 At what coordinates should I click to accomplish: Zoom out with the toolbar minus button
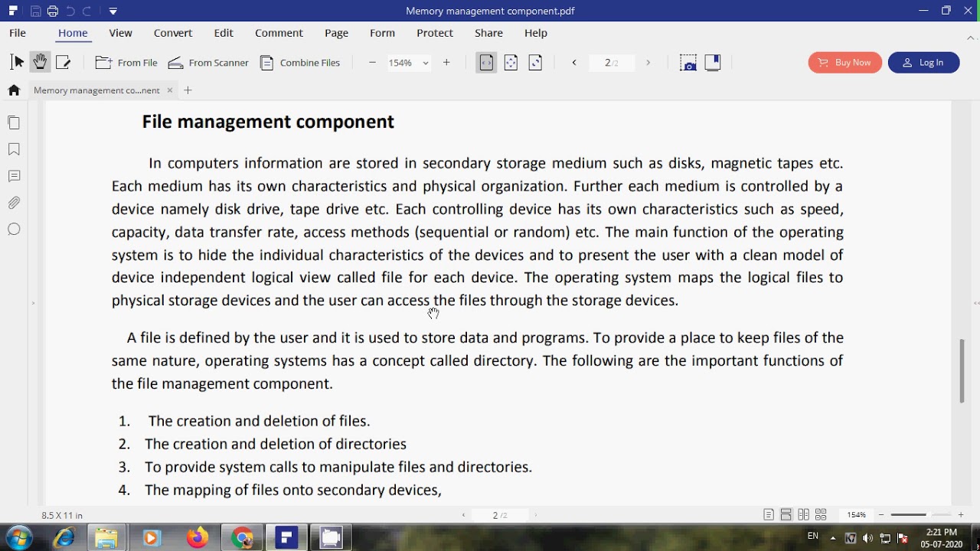tap(372, 63)
